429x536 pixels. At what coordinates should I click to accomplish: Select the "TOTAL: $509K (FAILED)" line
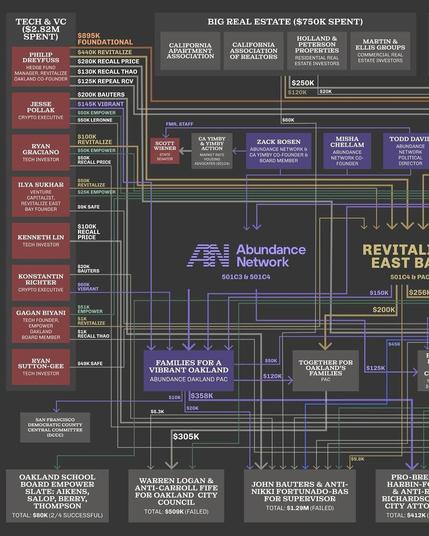coord(176,512)
